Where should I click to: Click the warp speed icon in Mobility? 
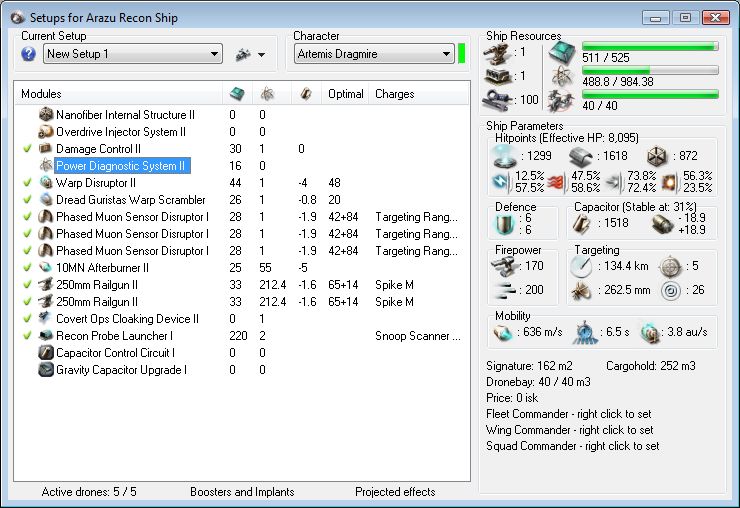tap(649, 332)
